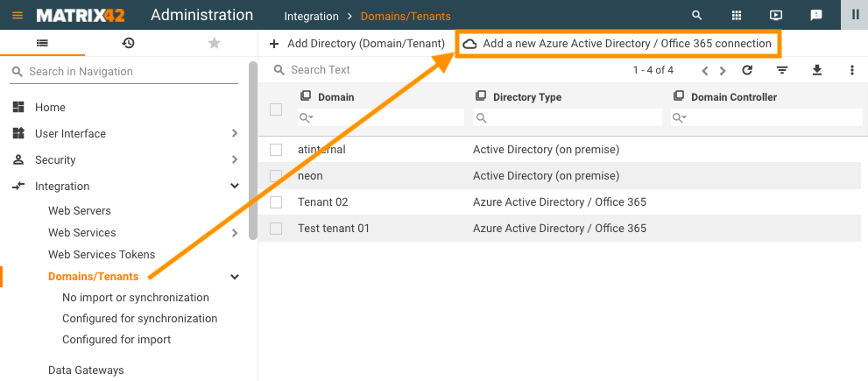This screenshot has height=381, width=868.
Task: Sort by the Directory Type column header
Action: [527, 97]
